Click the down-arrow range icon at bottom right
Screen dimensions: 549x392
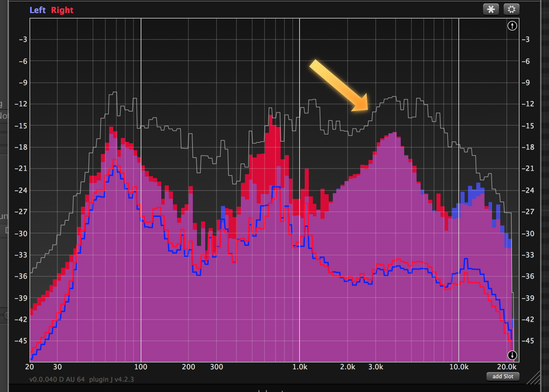tap(512, 355)
